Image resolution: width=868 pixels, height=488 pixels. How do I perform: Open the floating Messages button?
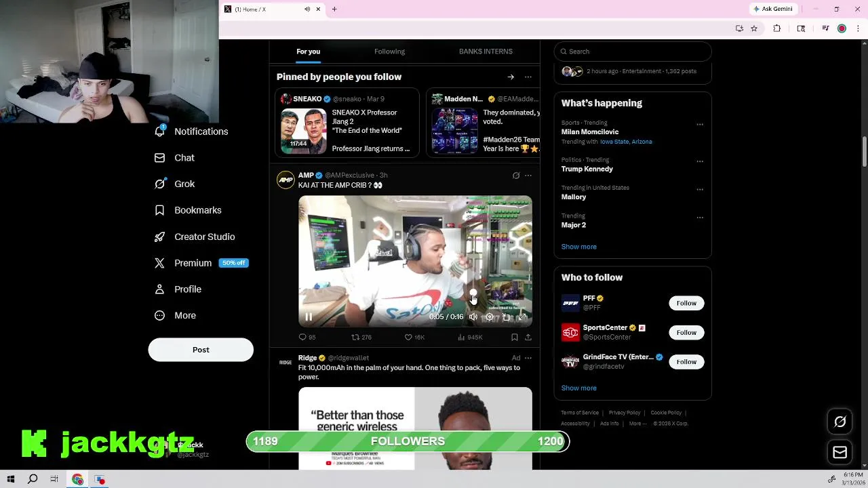coord(840,452)
